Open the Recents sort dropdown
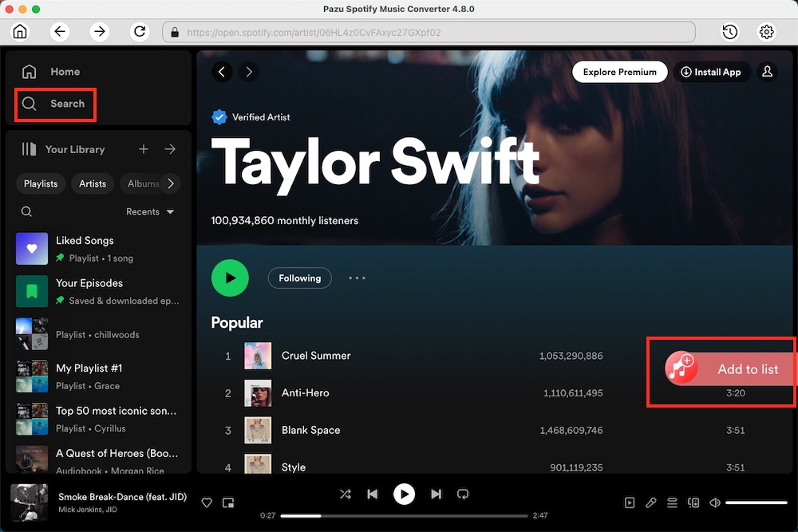This screenshot has height=532, width=798. tap(150, 211)
